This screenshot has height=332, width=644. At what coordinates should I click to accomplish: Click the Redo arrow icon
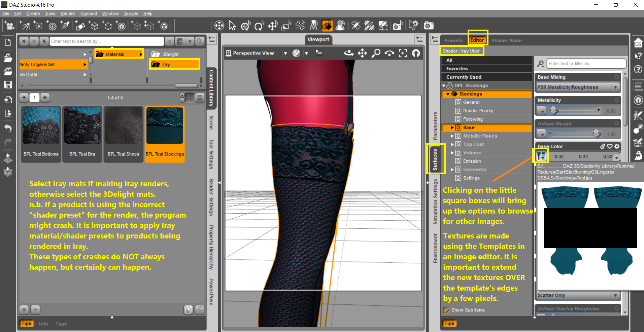pos(8,142)
